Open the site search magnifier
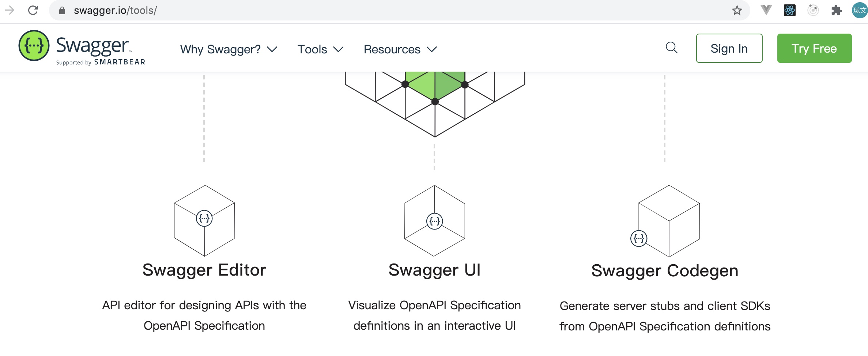868x356 pixels. tap(671, 48)
